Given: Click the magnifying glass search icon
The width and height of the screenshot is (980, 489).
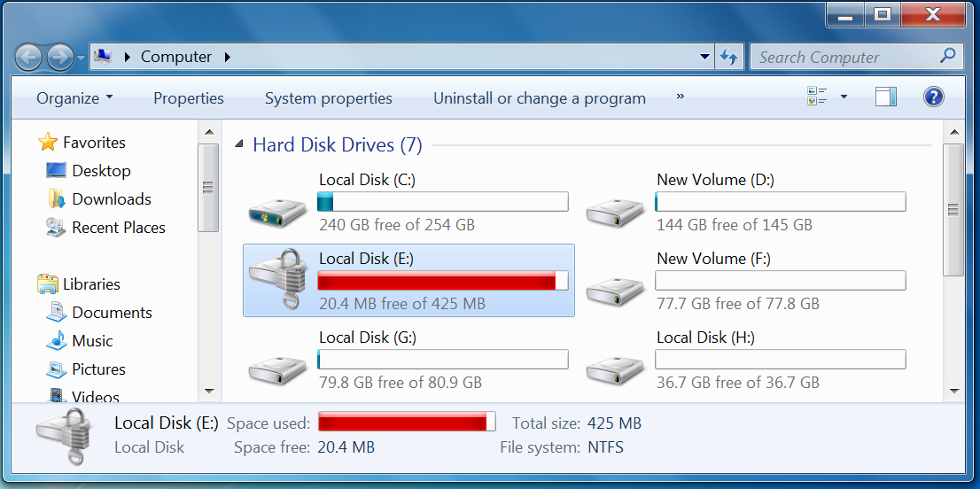Looking at the screenshot, I should pyautogui.click(x=947, y=56).
